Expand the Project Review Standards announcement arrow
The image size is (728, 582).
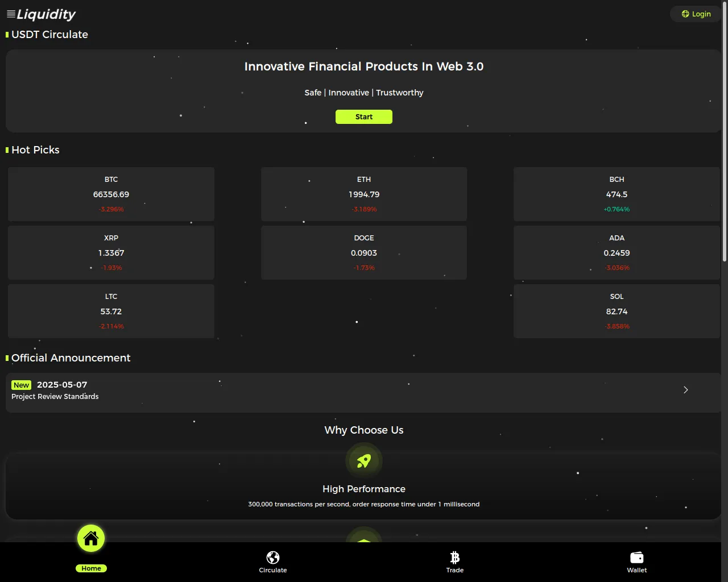coord(686,390)
